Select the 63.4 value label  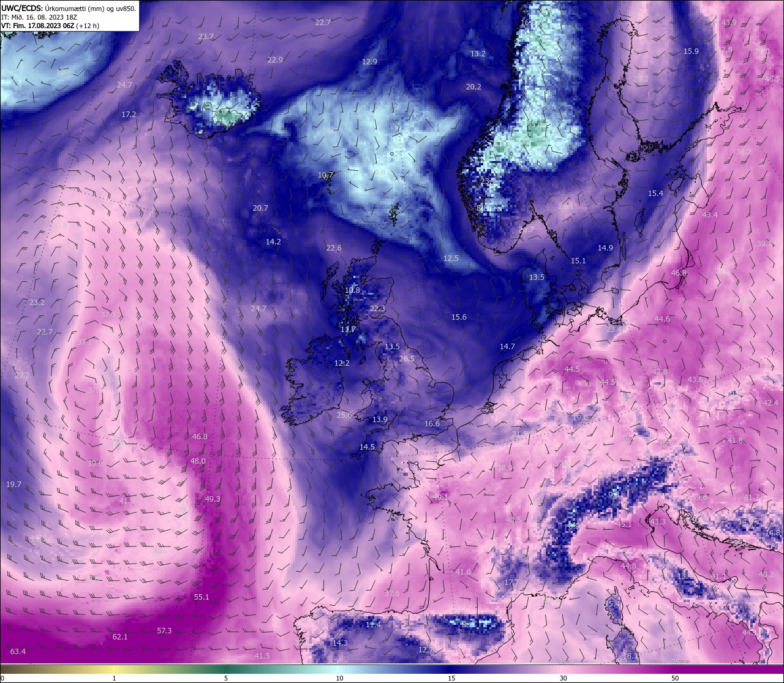18,652
